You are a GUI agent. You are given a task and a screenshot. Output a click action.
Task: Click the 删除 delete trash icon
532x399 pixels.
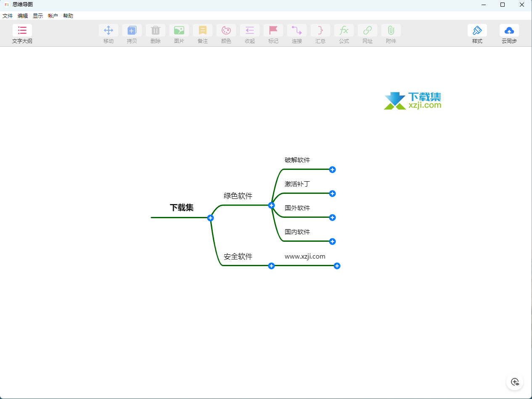point(156,30)
